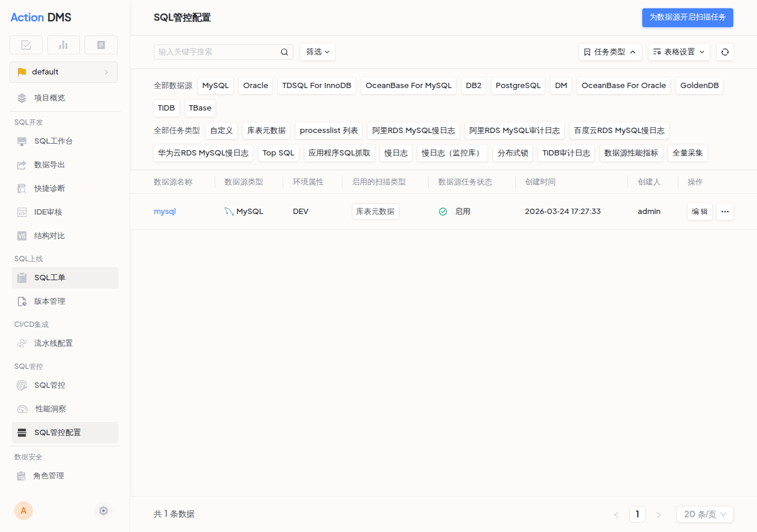This screenshot has width=757, height=532.
Task: Open the 表格设置 dropdown
Action: 679,52
